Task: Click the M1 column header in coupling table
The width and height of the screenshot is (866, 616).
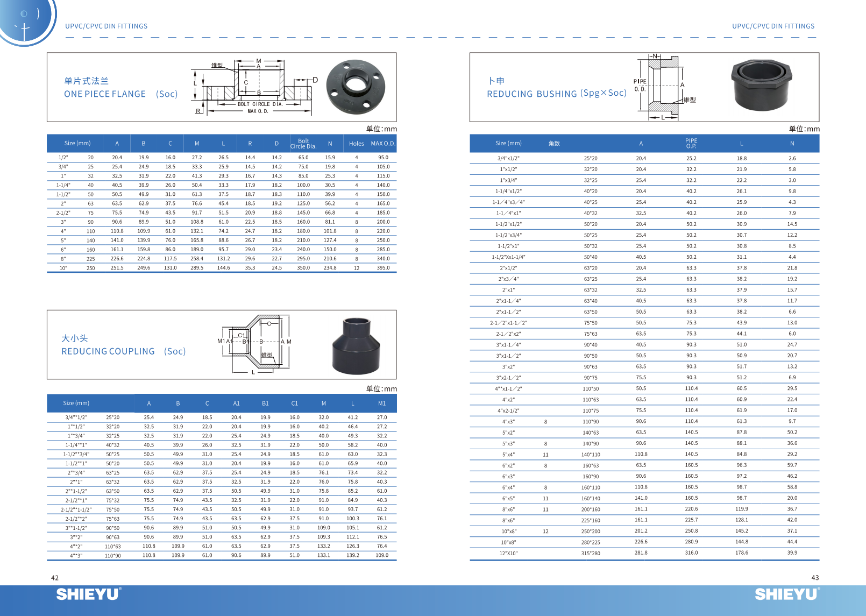Action: 382,403
